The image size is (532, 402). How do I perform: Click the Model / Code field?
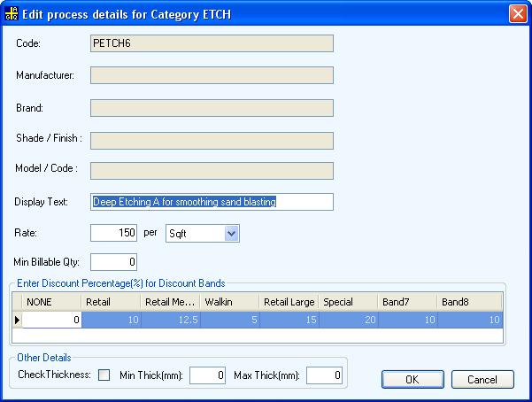pyautogui.click(x=212, y=171)
